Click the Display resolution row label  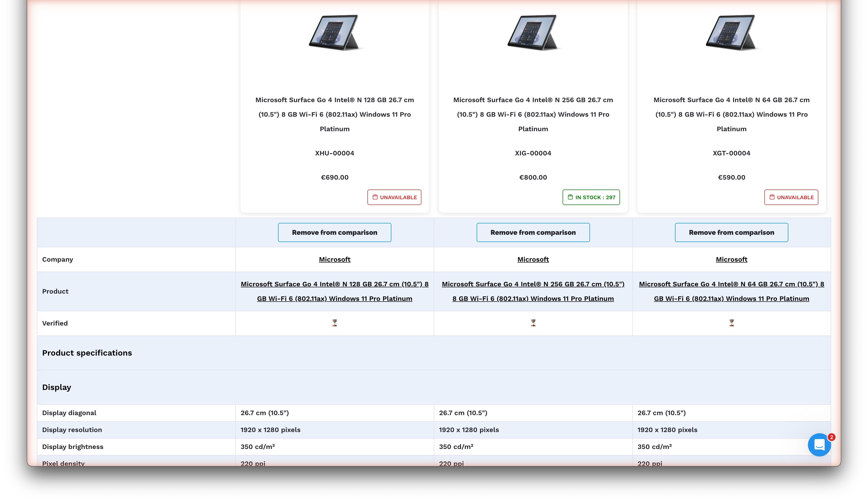72,429
